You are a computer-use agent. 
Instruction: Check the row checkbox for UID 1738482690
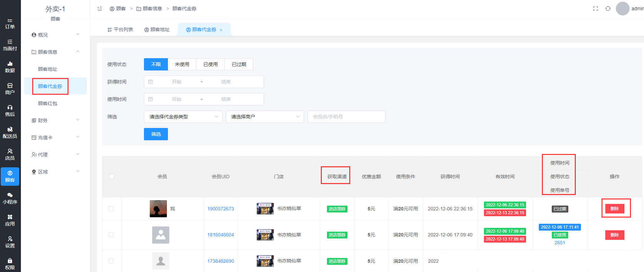[x=111, y=261]
